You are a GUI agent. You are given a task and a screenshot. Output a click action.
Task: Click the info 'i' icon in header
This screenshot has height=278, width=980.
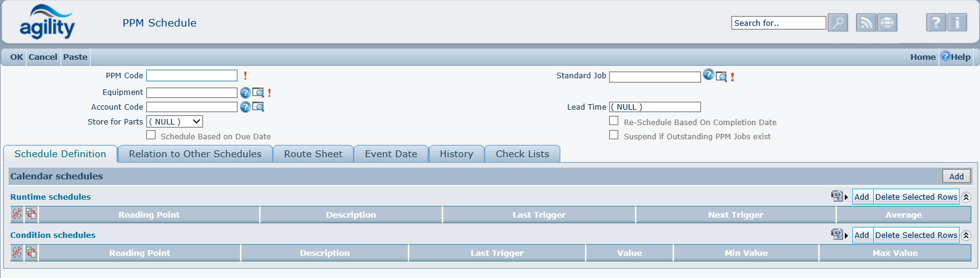coord(957,23)
